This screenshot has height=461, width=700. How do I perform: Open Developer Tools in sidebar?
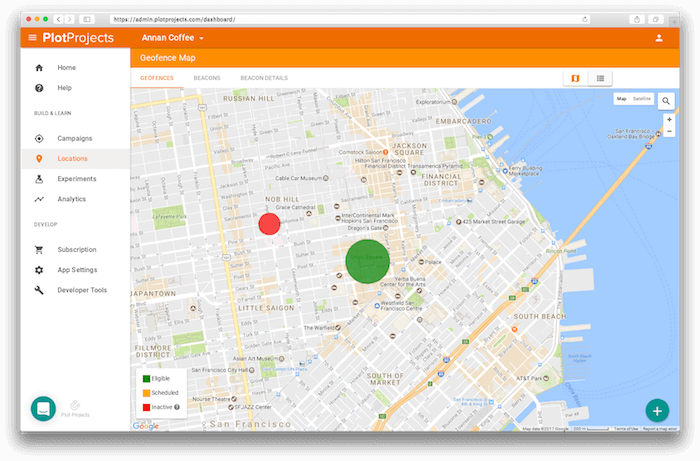(82, 290)
